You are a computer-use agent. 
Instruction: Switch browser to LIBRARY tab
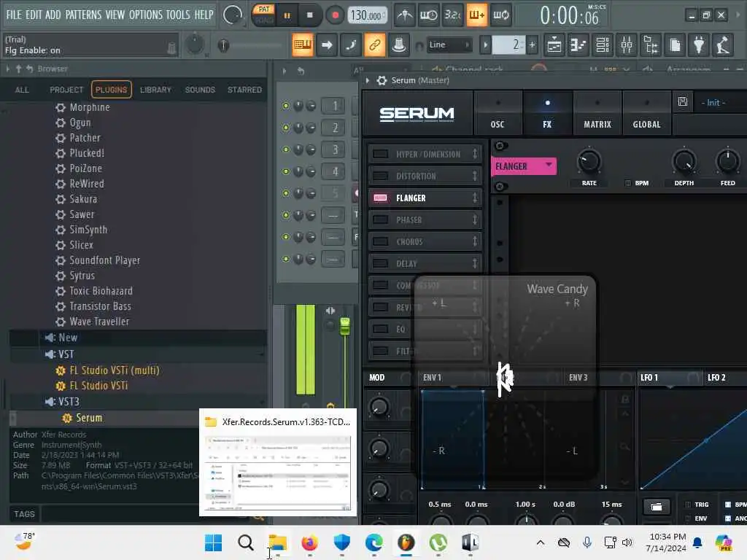coord(155,90)
